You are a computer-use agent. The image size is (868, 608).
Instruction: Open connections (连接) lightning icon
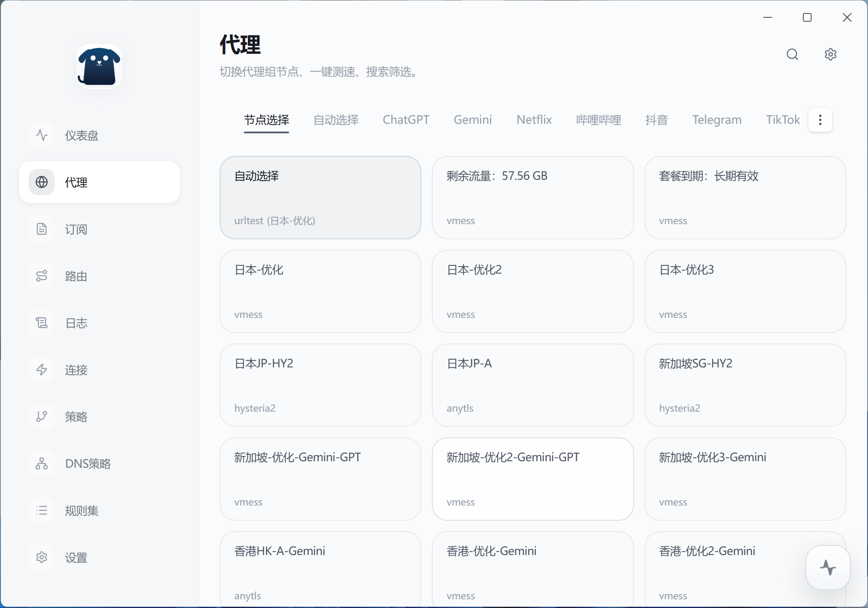tap(42, 370)
